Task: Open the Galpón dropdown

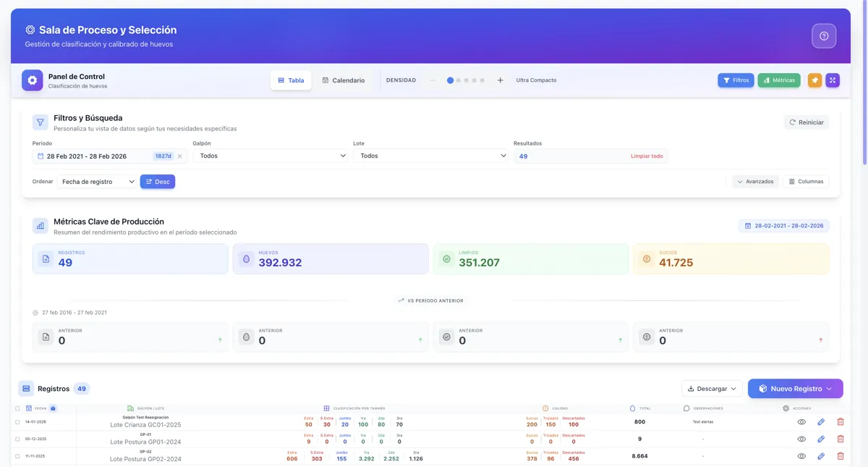Action: click(x=271, y=156)
